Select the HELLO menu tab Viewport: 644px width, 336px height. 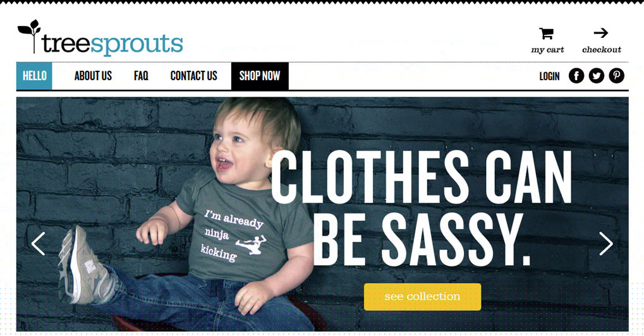click(35, 76)
